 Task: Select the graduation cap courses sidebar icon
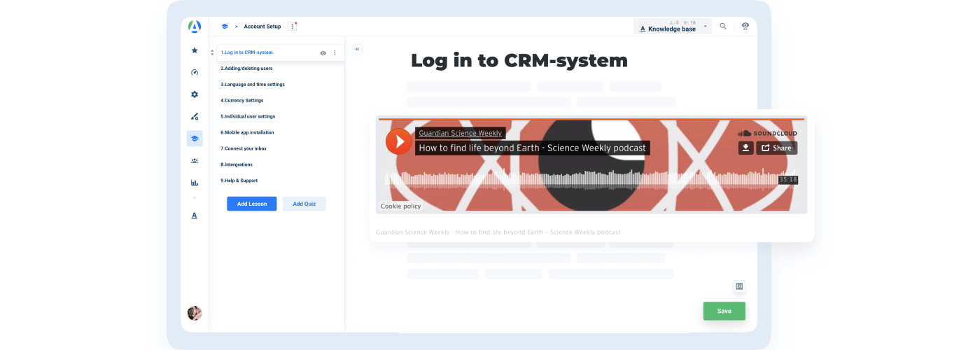[x=195, y=139]
